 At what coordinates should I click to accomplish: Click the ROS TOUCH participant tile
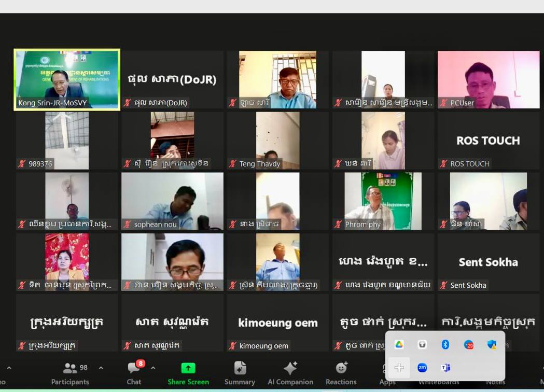coord(488,141)
